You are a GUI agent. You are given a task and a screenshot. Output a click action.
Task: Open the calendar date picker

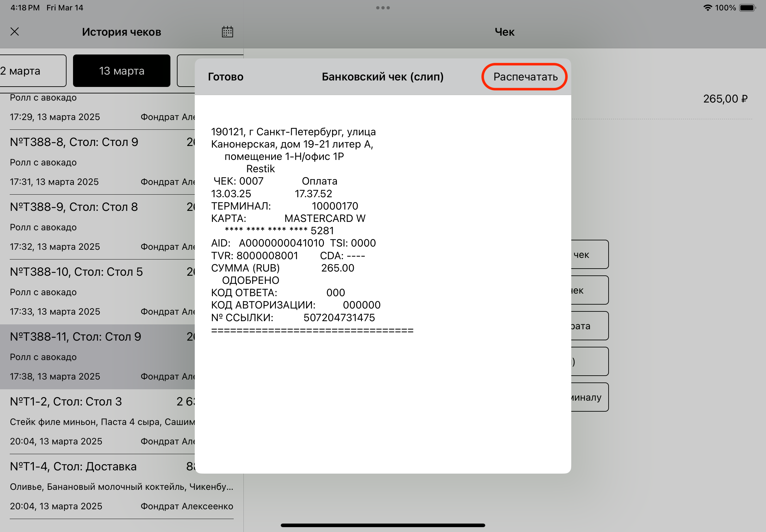click(228, 32)
